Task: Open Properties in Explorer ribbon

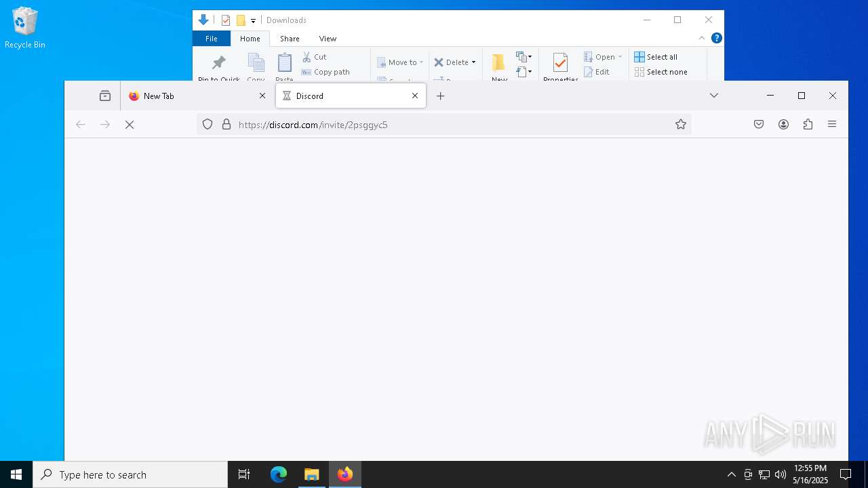Action: (560, 66)
